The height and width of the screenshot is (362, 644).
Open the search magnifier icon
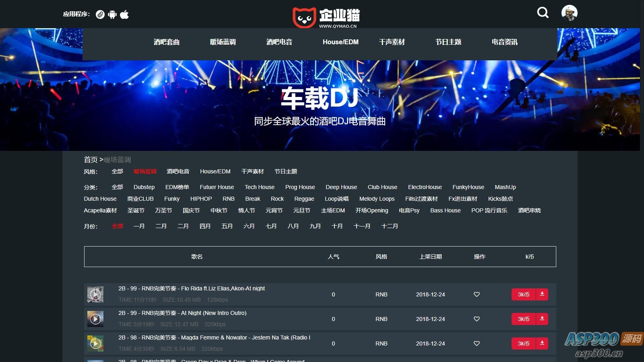click(x=543, y=12)
